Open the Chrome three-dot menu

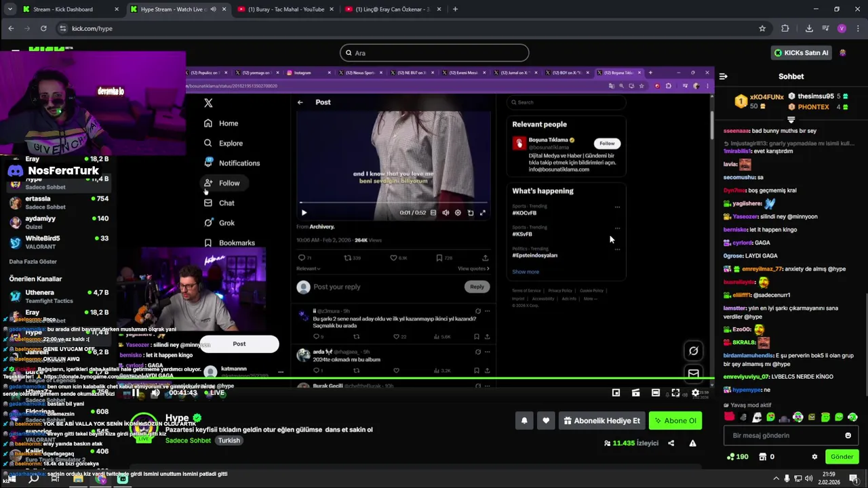pyautogui.click(x=857, y=28)
